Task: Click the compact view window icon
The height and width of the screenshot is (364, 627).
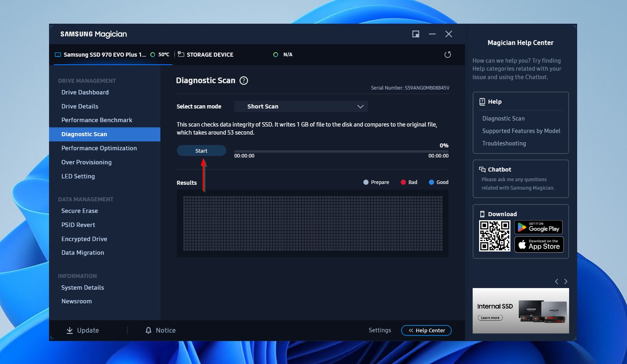Action: [x=416, y=34]
